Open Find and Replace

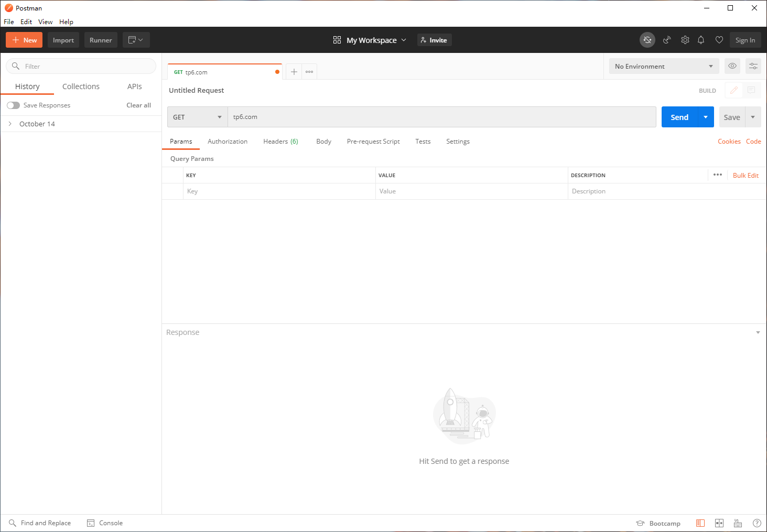[40, 523]
